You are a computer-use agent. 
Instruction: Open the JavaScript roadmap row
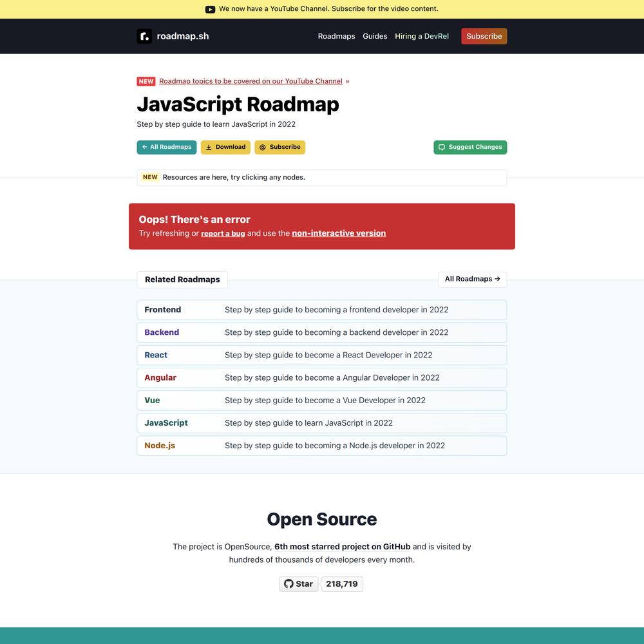pyautogui.click(x=321, y=423)
